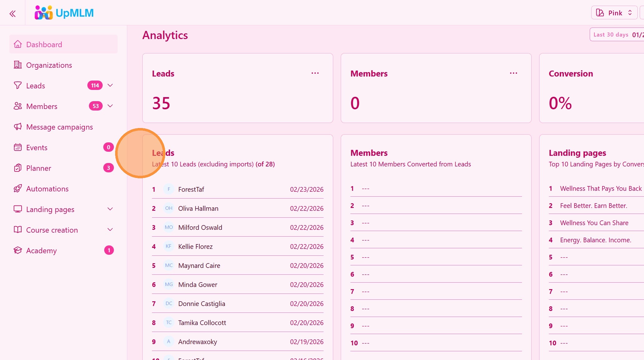
Task: Expand the Members sidebar submenu chevron
Action: (110, 106)
